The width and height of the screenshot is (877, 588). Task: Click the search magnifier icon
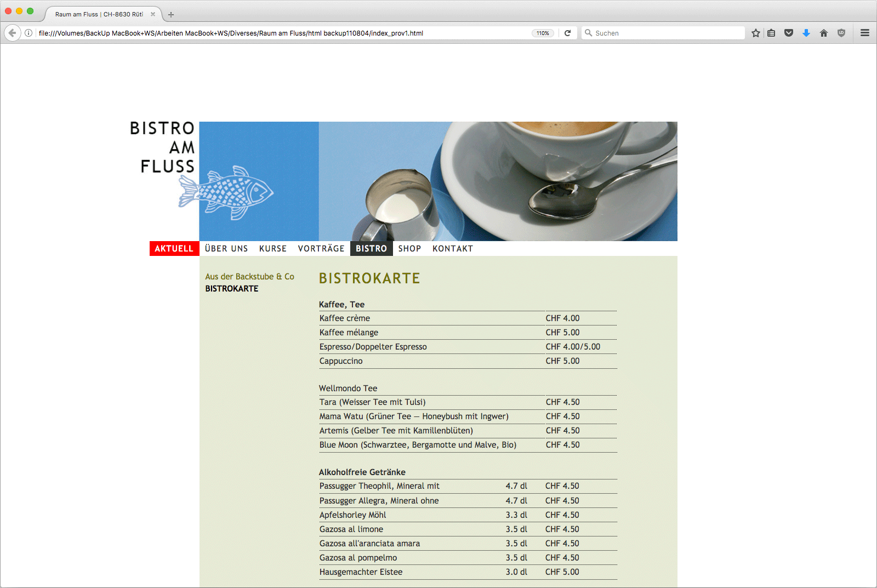coord(589,33)
